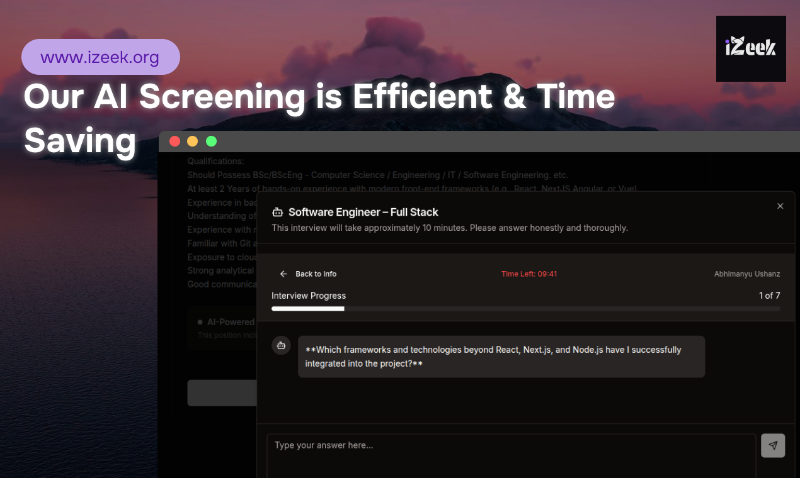Open the www.izeek.org link

click(100, 57)
